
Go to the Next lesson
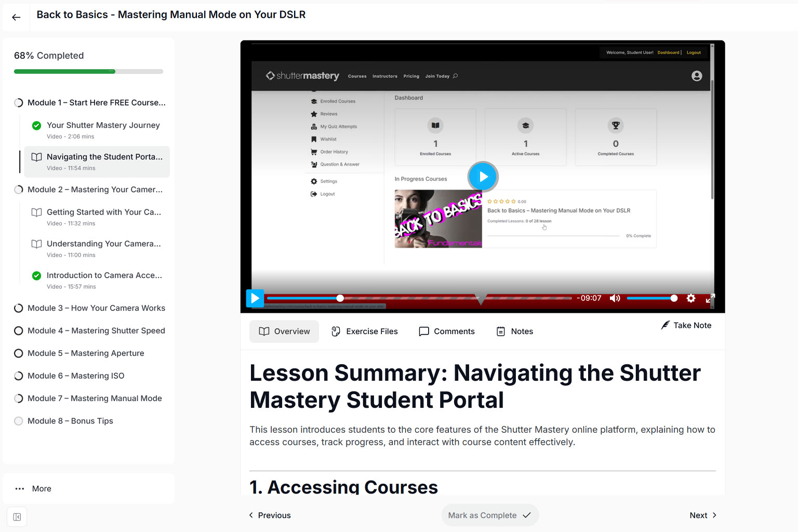703,515
